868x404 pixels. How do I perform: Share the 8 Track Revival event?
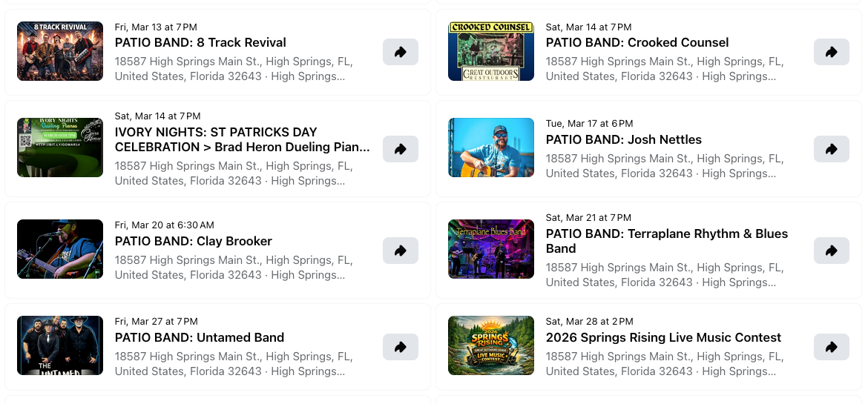point(401,52)
